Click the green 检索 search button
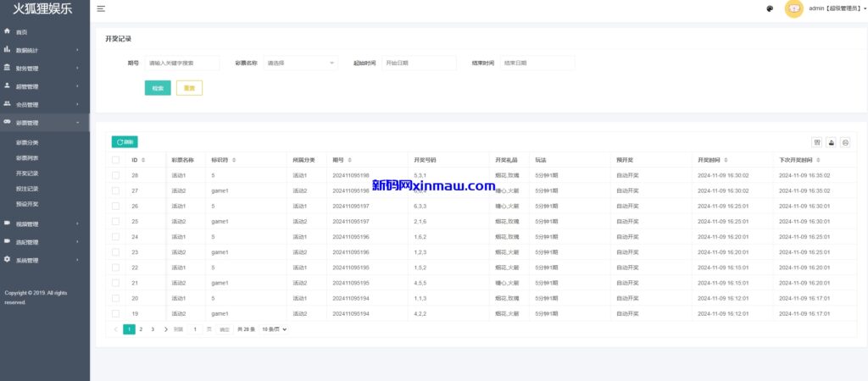Image resolution: width=868 pixels, height=381 pixels. 158,88
